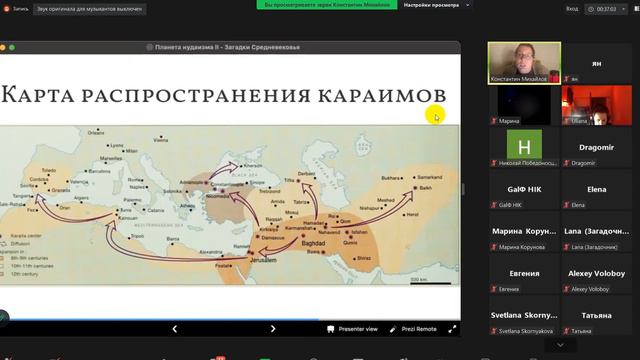Select the ян participant tile
This screenshot has width=640, height=360.
596,63
